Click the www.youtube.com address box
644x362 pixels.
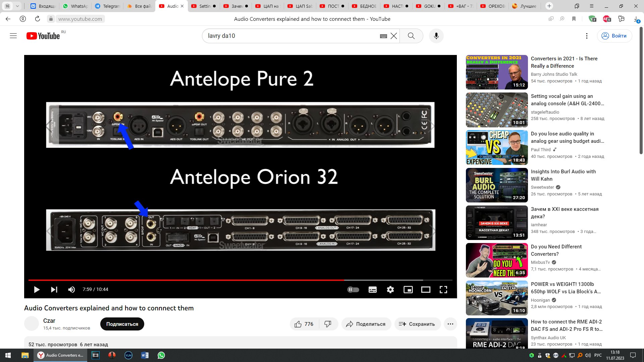pos(80,19)
